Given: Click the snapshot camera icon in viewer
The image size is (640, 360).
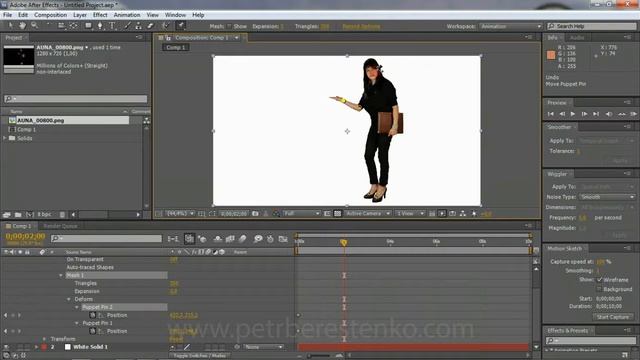Looking at the screenshot, I should point(255,213).
